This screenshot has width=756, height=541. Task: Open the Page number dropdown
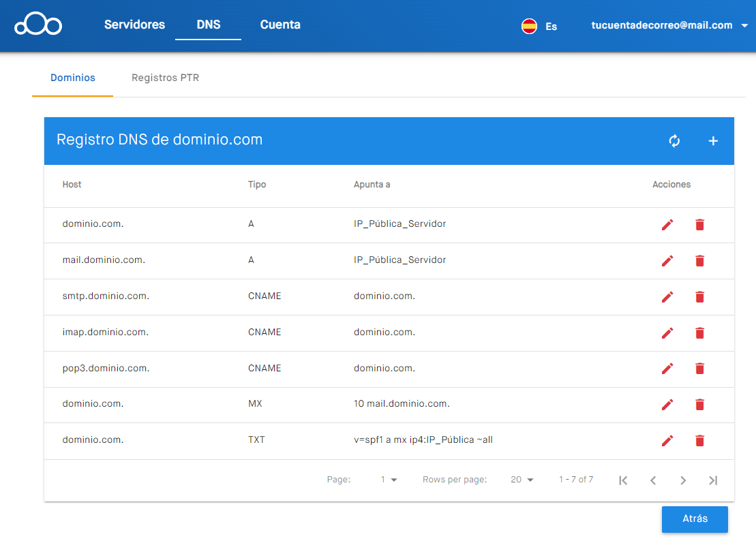pyautogui.click(x=389, y=480)
